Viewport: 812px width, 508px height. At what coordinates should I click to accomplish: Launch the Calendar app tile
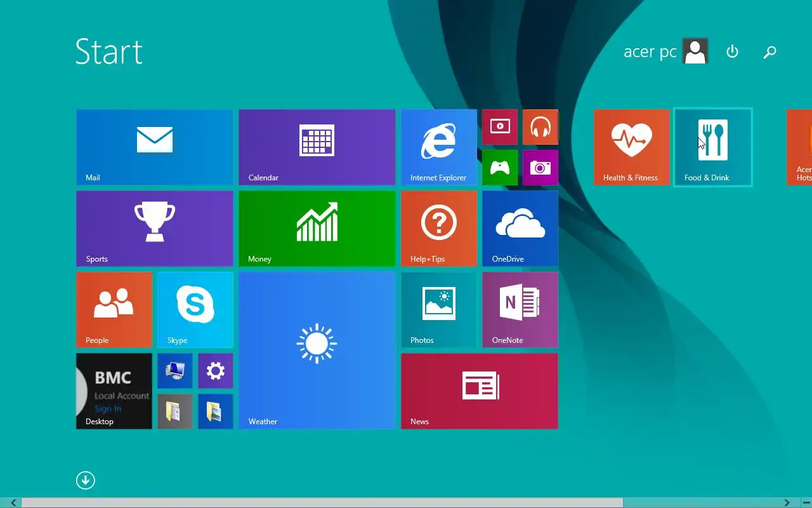point(317,147)
